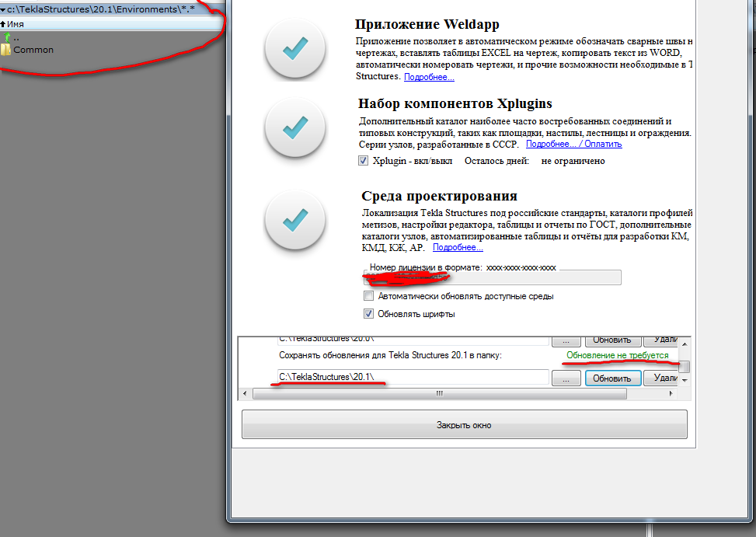The height and width of the screenshot is (537, 756).
Task: Click Обновить button for Tekla Structures 20.1
Action: coord(613,378)
